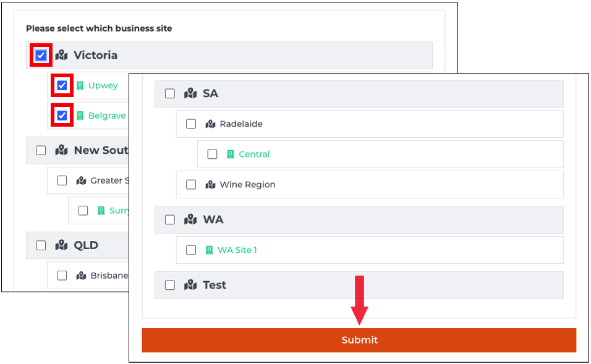This screenshot has height=364, width=591.
Task: Click the Central site link text
Action: (x=254, y=154)
